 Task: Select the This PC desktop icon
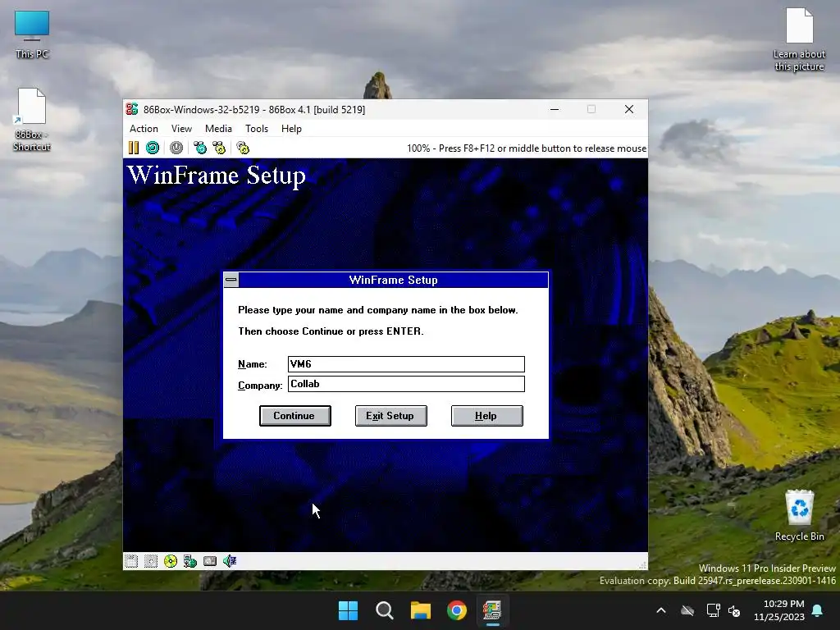pyautogui.click(x=32, y=34)
